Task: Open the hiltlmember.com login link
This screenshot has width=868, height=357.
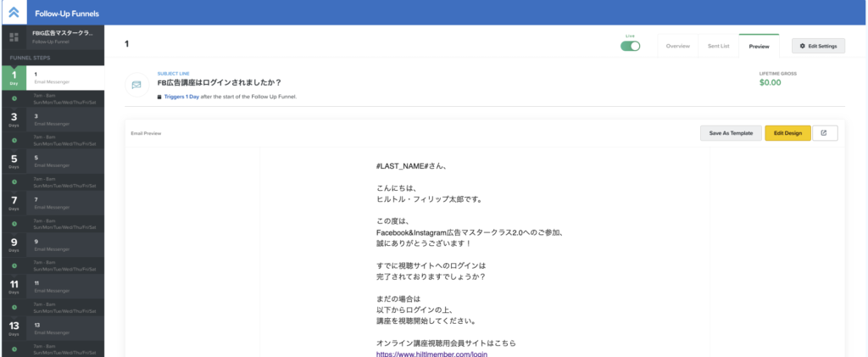Action: click(x=431, y=354)
